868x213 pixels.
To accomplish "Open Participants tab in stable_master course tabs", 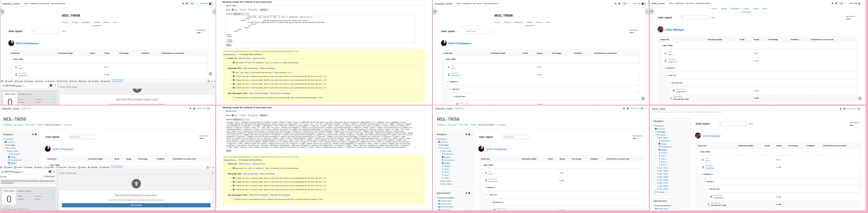I will click(x=735, y=9).
